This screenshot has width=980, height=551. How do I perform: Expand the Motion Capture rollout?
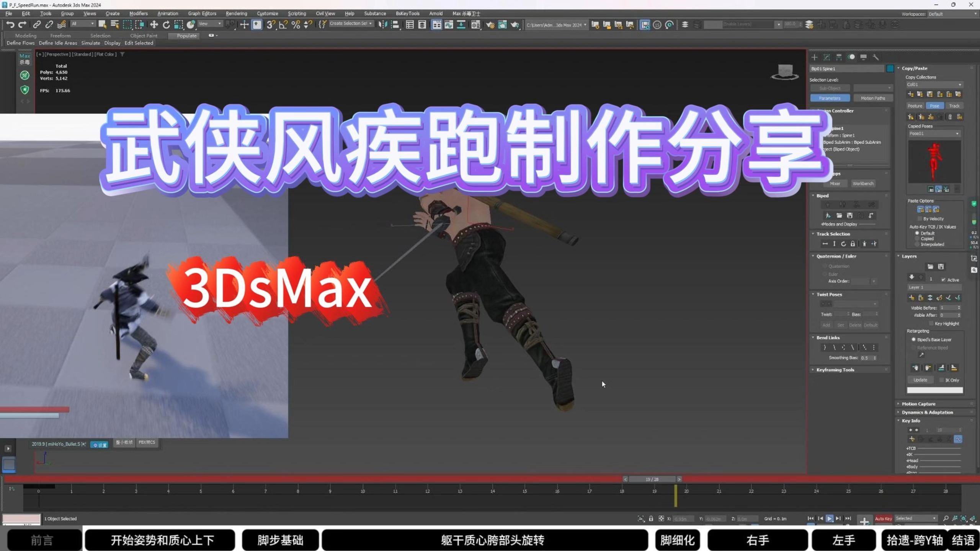click(918, 404)
